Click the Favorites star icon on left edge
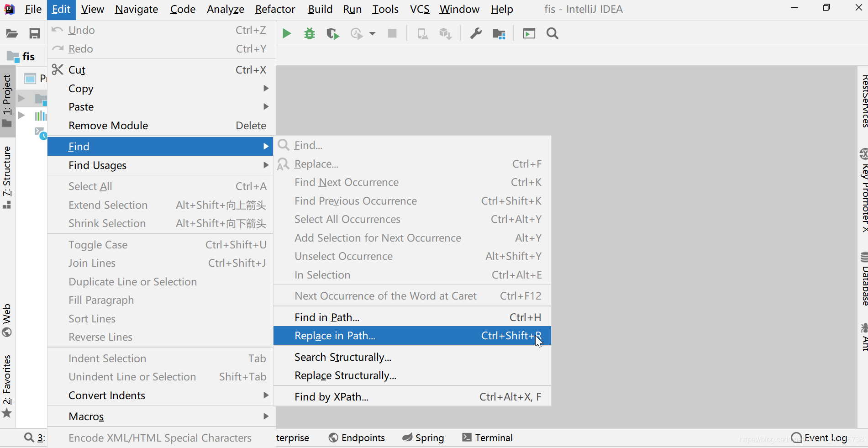868x448 pixels. point(7,414)
